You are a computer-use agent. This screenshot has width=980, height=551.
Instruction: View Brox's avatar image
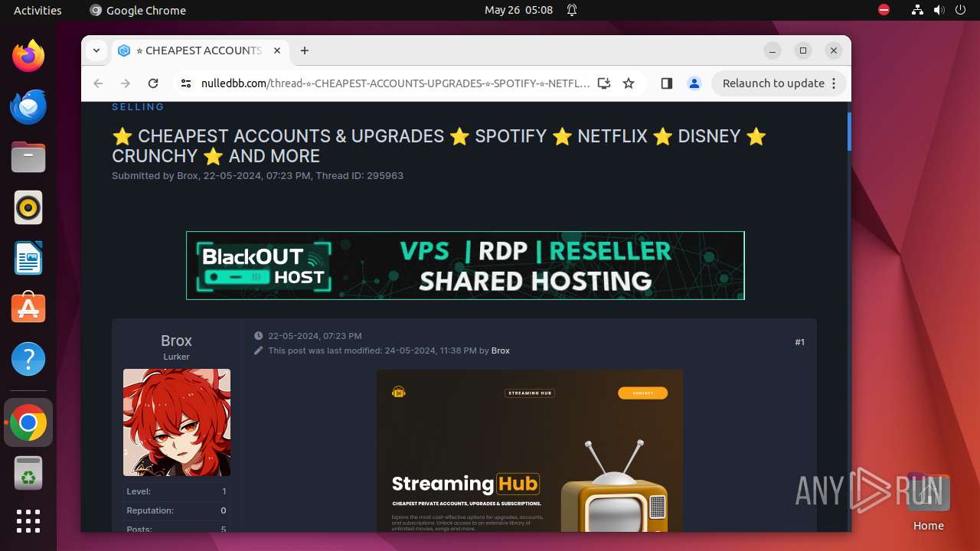177,422
